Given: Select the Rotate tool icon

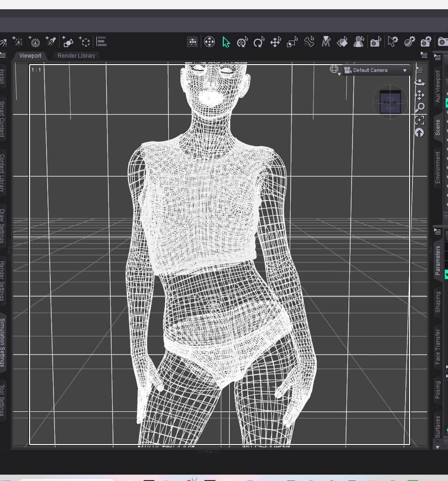Looking at the screenshot, I should coord(259,42).
